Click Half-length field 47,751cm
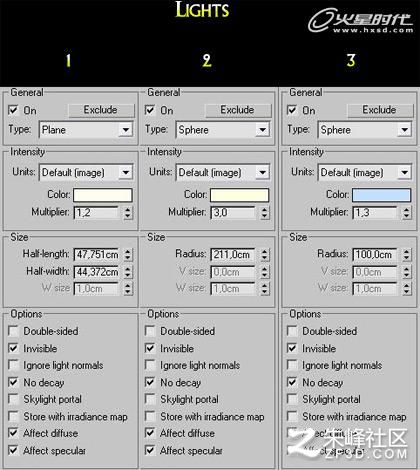The image size is (420, 470). 96,255
